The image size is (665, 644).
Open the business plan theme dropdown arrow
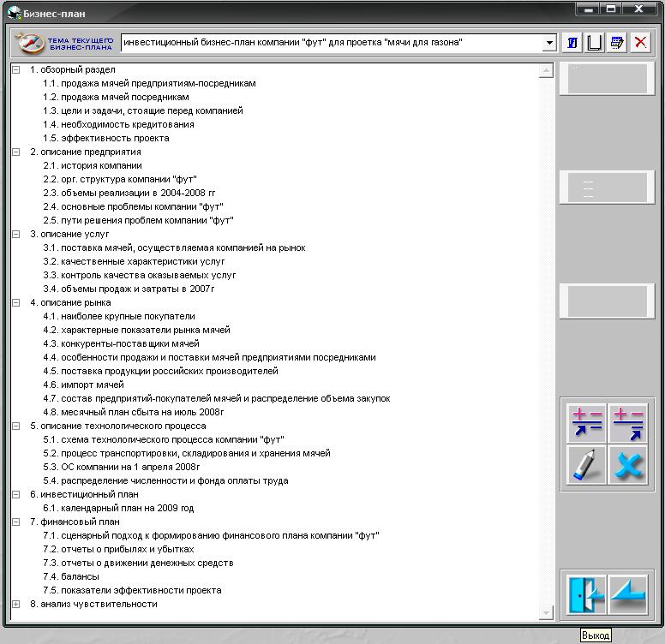click(549, 43)
